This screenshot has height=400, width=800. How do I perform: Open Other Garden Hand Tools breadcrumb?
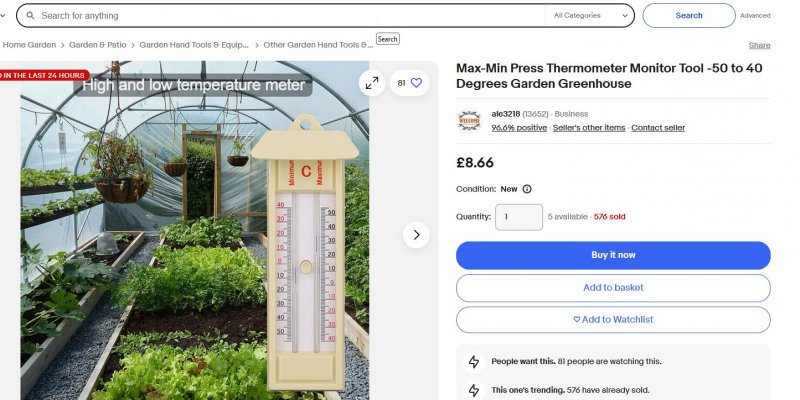tap(318, 45)
